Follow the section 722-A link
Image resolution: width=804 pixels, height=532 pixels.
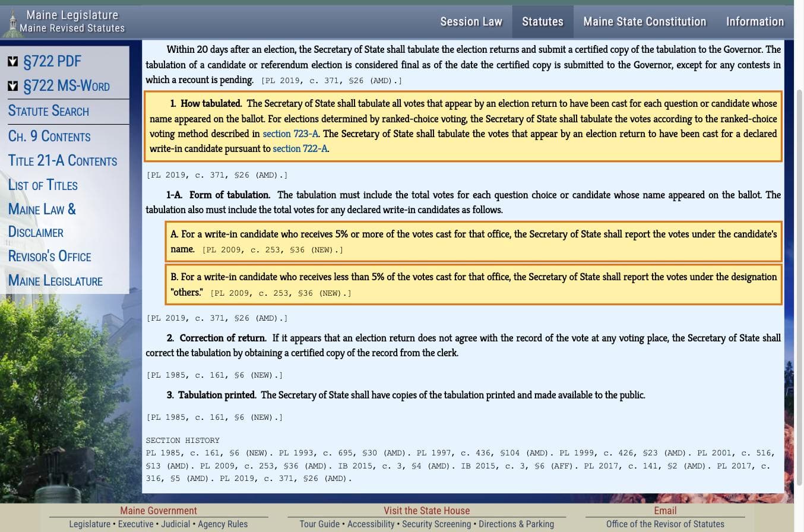click(x=300, y=148)
